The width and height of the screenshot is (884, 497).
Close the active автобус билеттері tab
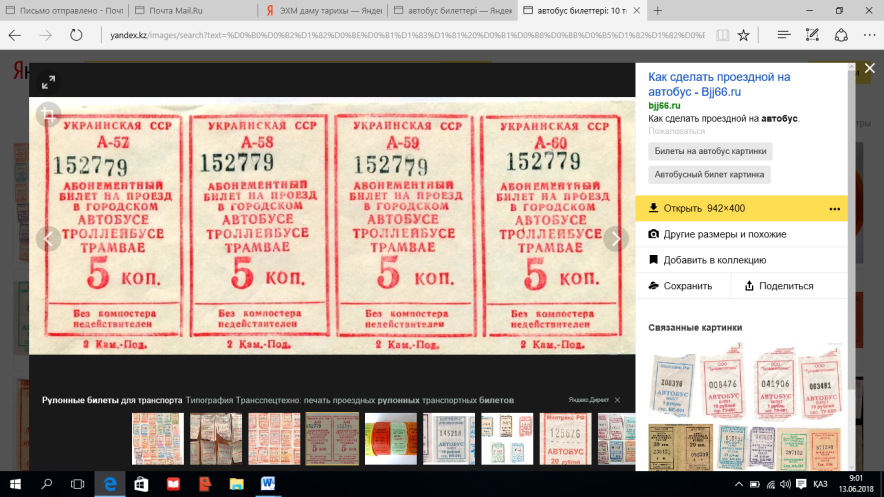pyautogui.click(x=637, y=10)
